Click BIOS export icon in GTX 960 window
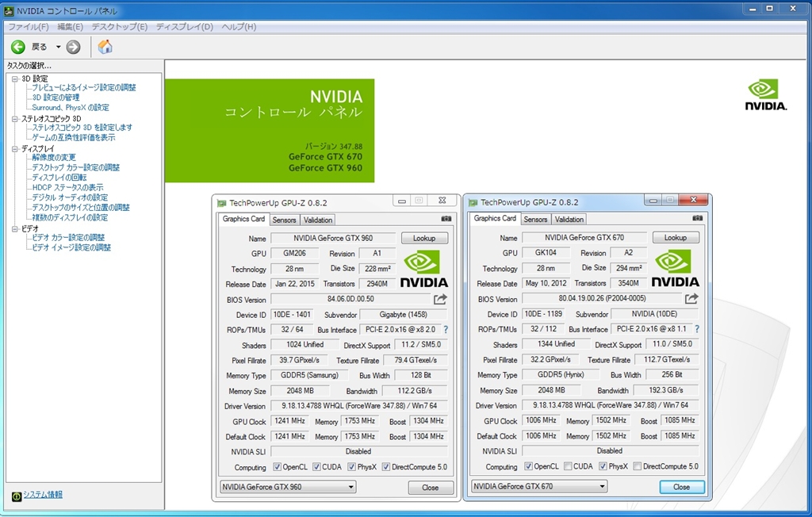The width and height of the screenshot is (812, 517). (x=440, y=299)
